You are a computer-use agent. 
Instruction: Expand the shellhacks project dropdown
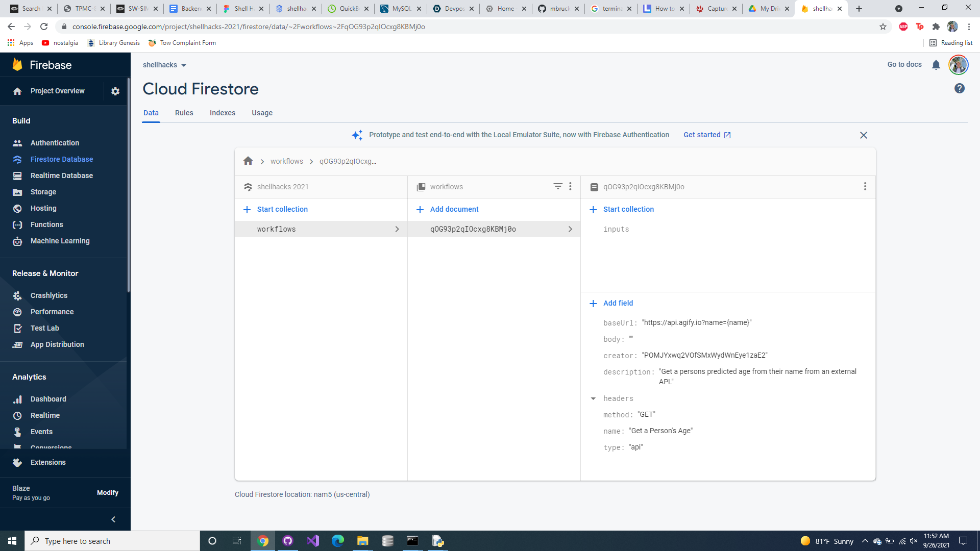pos(164,65)
